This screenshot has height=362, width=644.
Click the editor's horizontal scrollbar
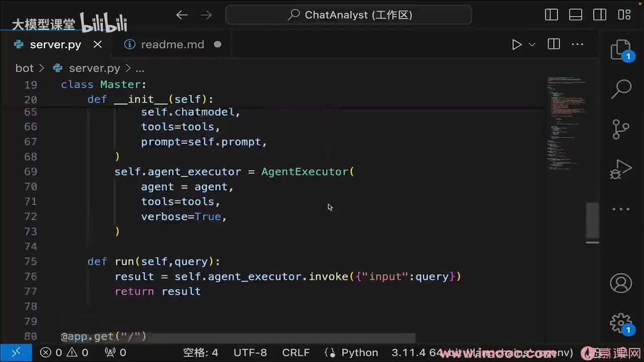[x=238, y=338]
